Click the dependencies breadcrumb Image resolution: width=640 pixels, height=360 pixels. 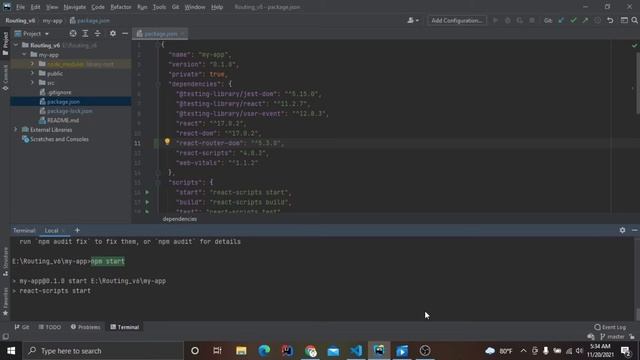point(180,219)
